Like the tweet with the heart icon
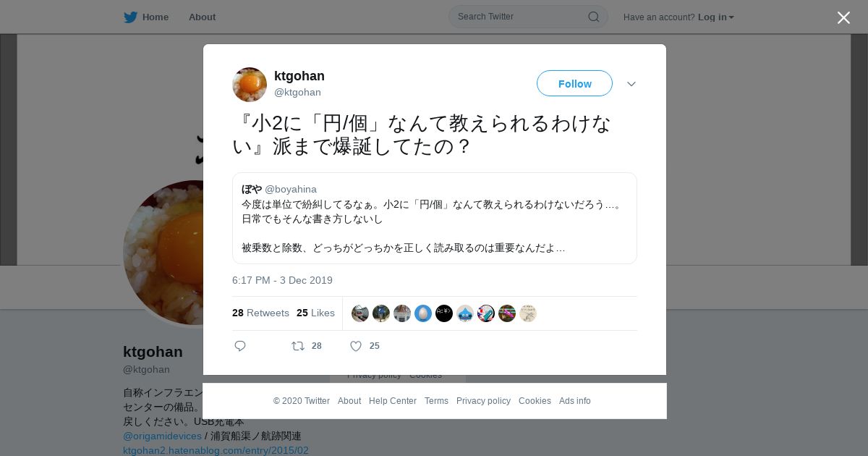Image resolution: width=868 pixels, height=456 pixels. tap(356, 346)
